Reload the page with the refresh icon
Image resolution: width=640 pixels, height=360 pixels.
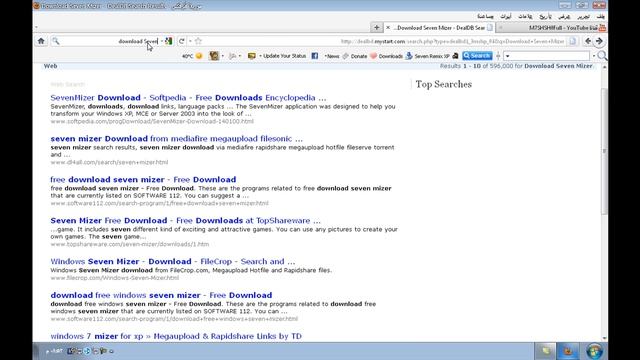click(182, 41)
